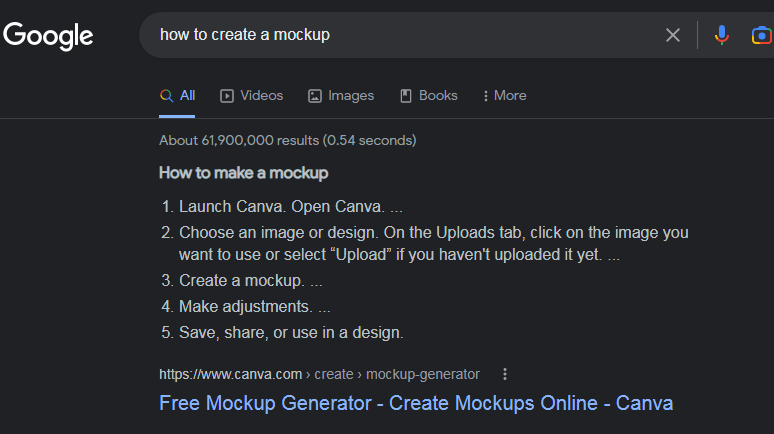Switch to the Images tab

pyautogui.click(x=341, y=96)
